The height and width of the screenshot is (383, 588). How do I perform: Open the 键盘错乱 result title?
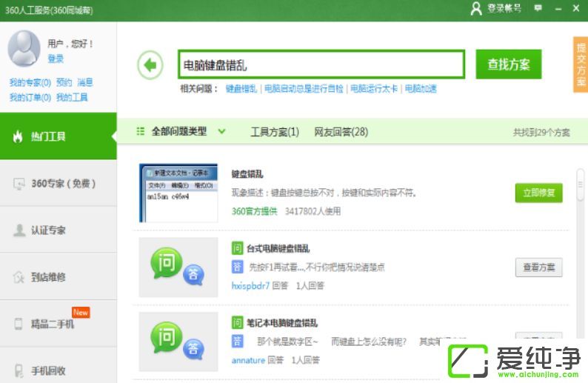coord(247,173)
